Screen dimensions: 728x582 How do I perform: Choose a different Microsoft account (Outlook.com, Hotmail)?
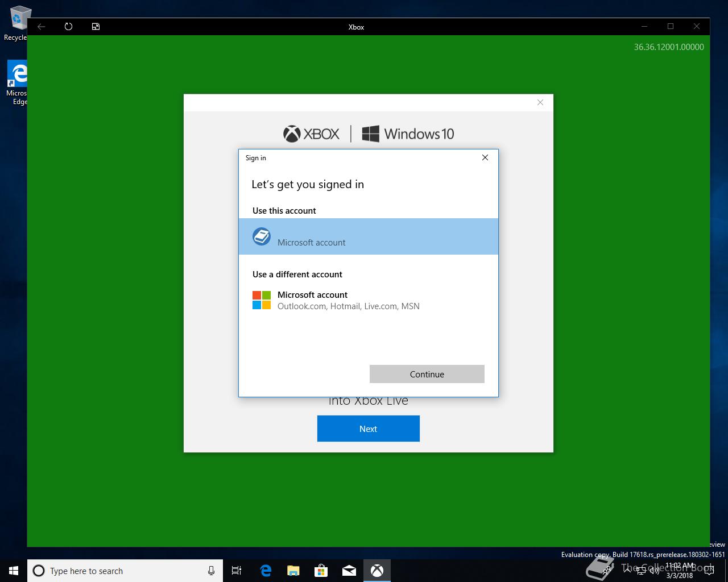click(369, 300)
